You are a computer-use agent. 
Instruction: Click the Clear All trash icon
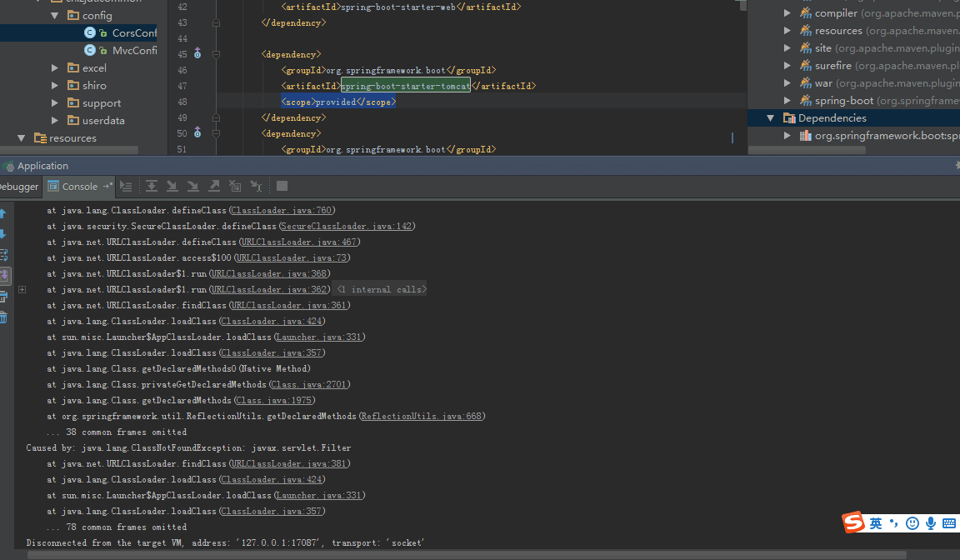click(3, 317)
